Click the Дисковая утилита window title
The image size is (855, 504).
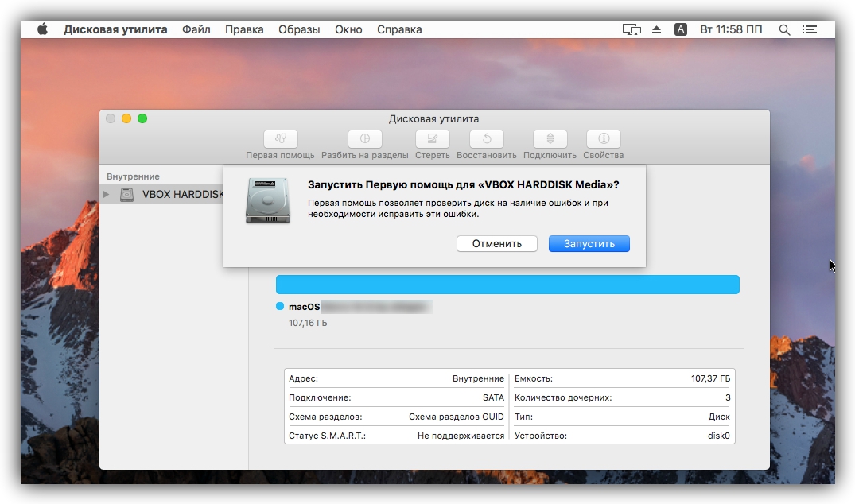[433, 118]
